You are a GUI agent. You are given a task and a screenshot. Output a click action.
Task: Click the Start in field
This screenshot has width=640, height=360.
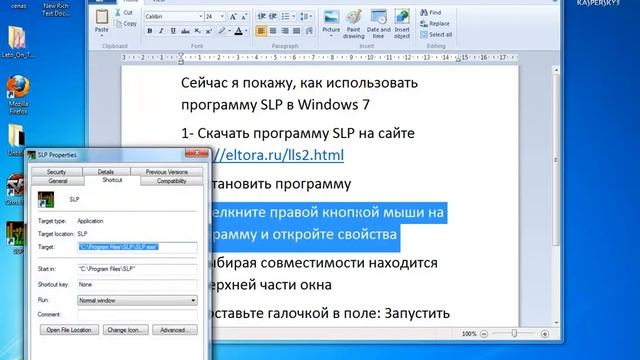pyautogui.click(x=137, y=269)
